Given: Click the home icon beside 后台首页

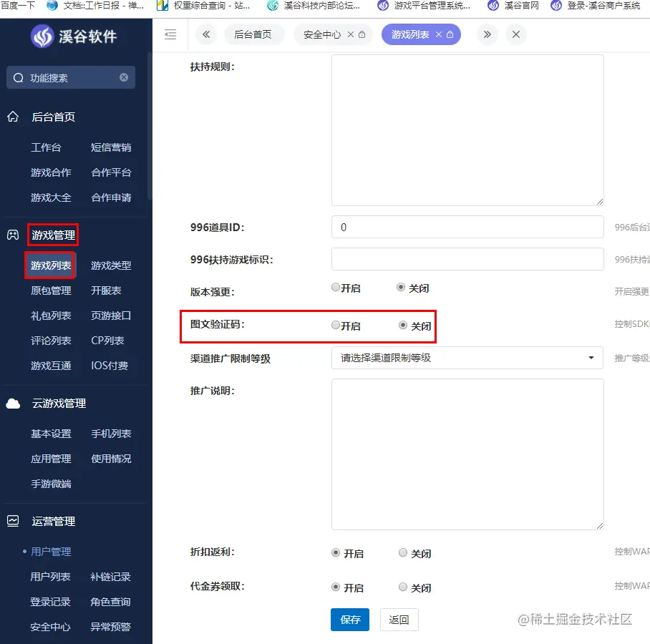Looking at the screenshot, I should click(13, 117).
